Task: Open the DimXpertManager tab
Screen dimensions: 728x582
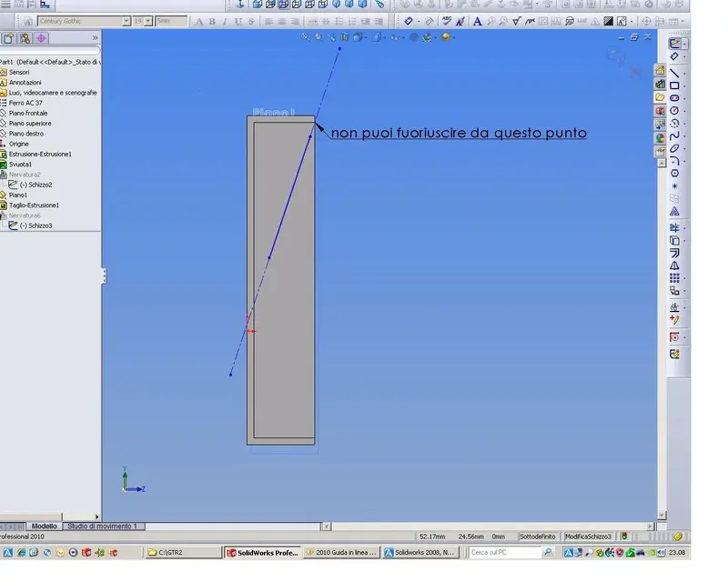Action: (x=41, y=38)
